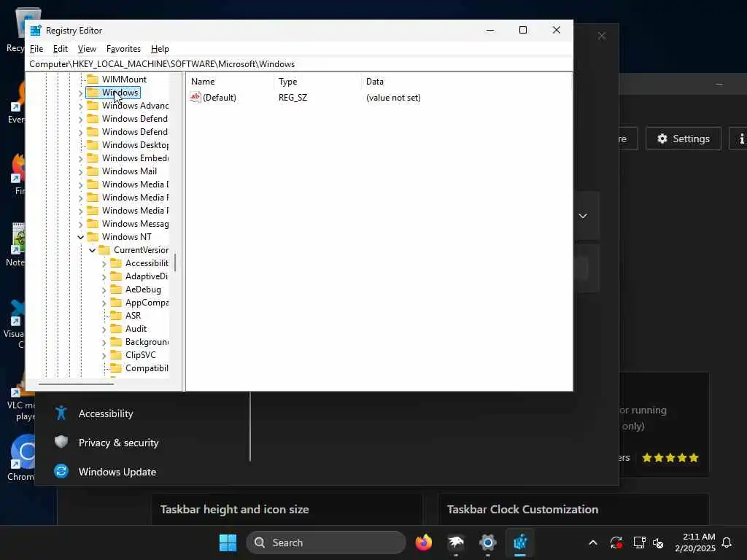Click the Windows Desktop key folder icon

93,145
